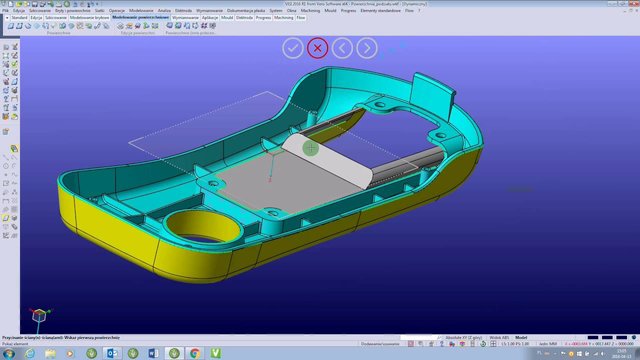
Task: Click the green circular icon in quick access bar
Action: pyautogui.click(x=67, y=4)
